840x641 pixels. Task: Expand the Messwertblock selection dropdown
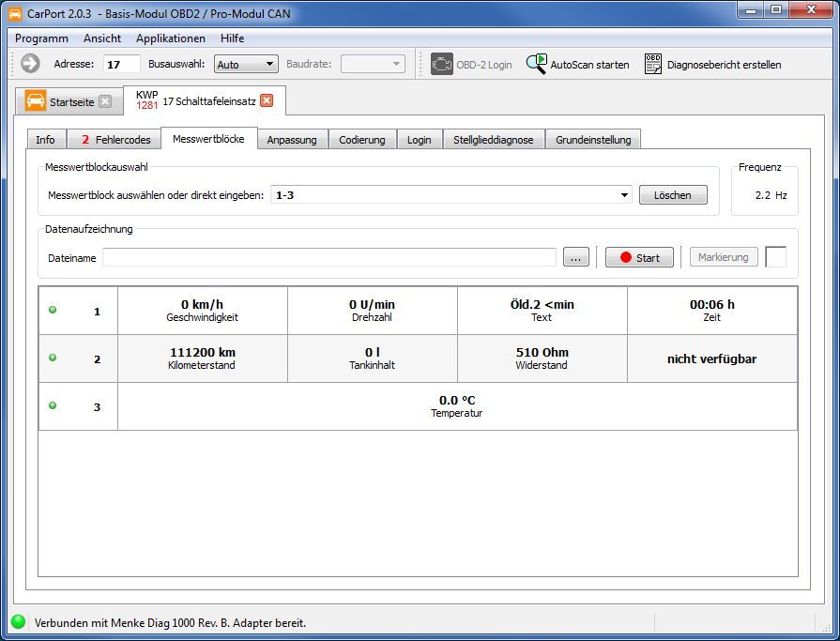625,195
